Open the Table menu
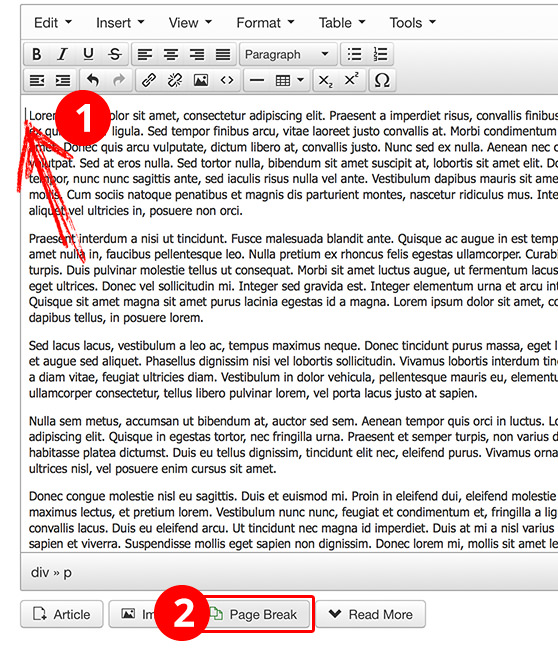 [341, 22]
